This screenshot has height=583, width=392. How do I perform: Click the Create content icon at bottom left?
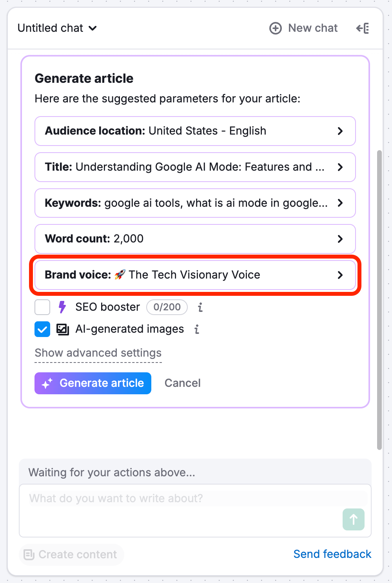[x=29, y=555]
